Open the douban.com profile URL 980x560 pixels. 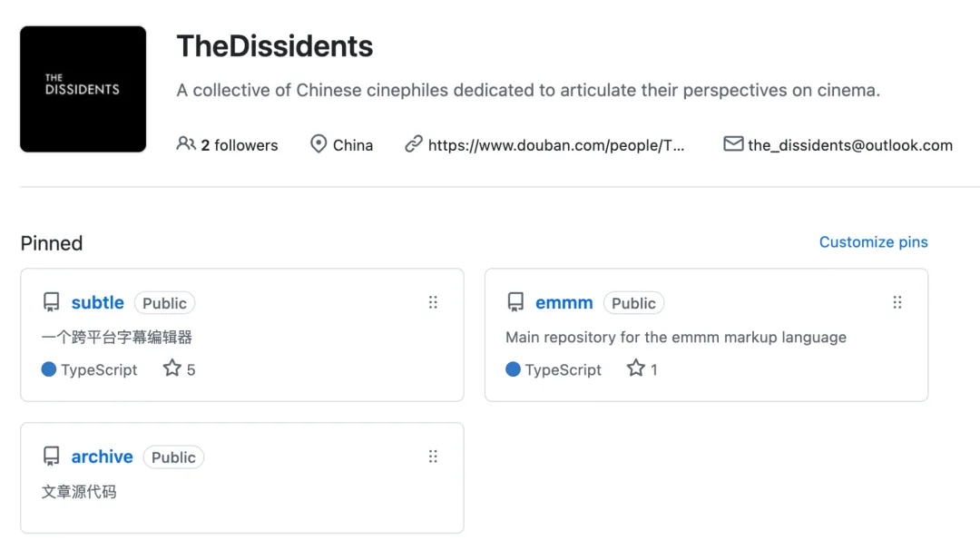[x=556, y=145]
